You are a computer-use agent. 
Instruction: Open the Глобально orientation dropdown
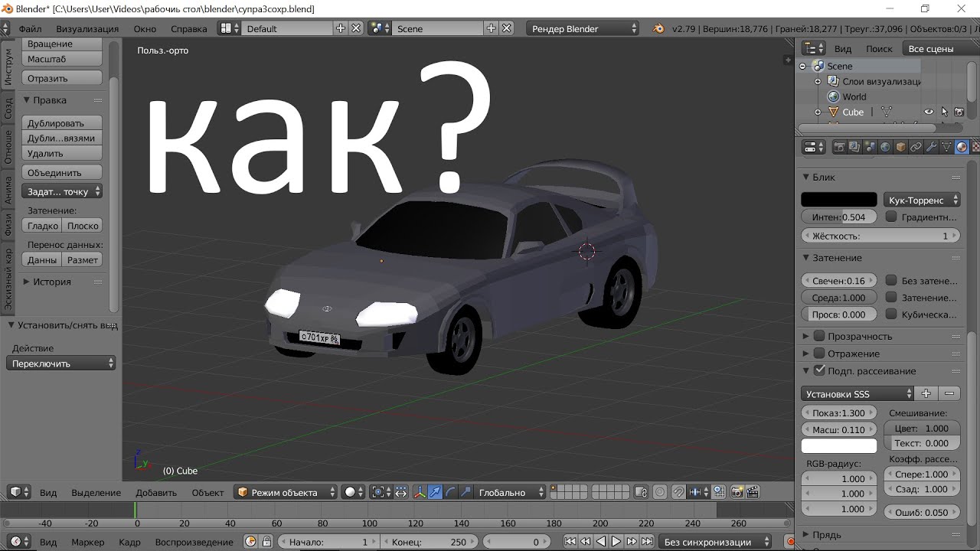point(511,492)
